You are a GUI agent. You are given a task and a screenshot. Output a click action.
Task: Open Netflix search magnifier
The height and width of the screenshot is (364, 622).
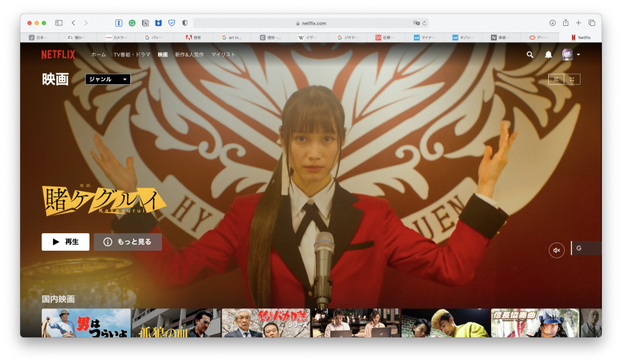[x=529, y=54]
